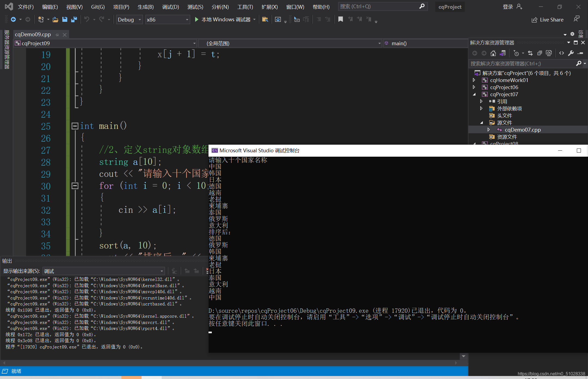The height and width of the screenshot is (379, 588).
Task: Open the debugger target dropdown arrow
Action: 255,19
